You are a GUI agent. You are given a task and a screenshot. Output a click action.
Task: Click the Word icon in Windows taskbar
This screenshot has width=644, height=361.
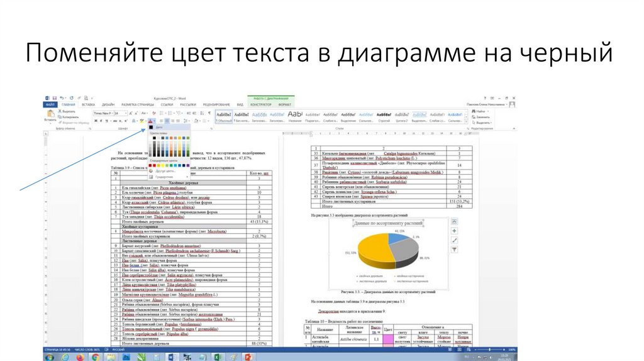pyautogui.click(x=172, y=357)
